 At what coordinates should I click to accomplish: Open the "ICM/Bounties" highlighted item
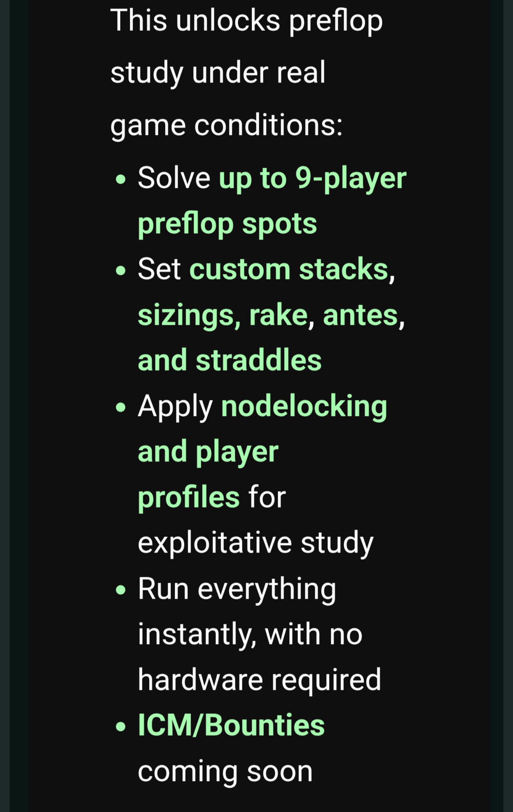coord(231,725)
